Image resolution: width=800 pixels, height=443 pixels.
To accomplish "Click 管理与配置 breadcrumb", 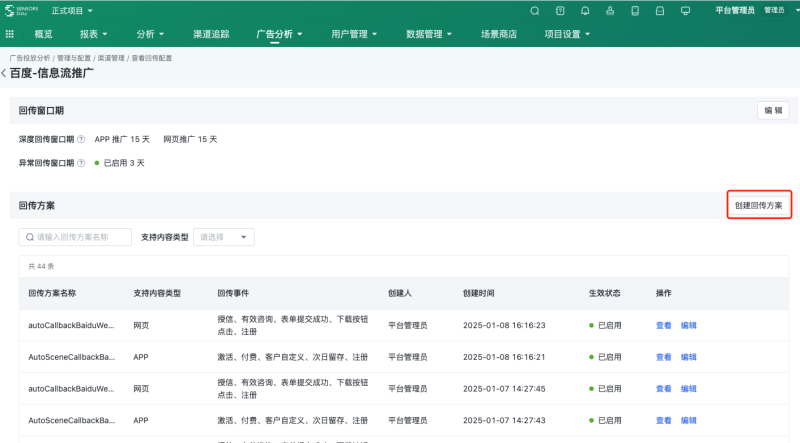I will pos(73,58).
